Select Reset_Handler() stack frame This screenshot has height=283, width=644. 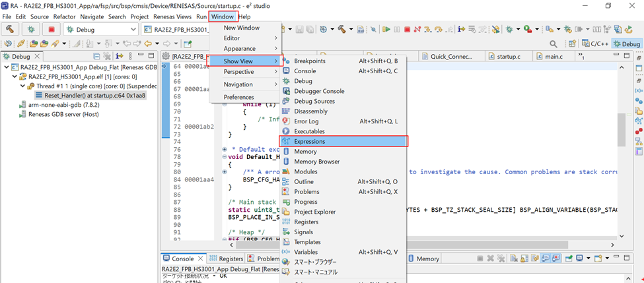(91, 96)
